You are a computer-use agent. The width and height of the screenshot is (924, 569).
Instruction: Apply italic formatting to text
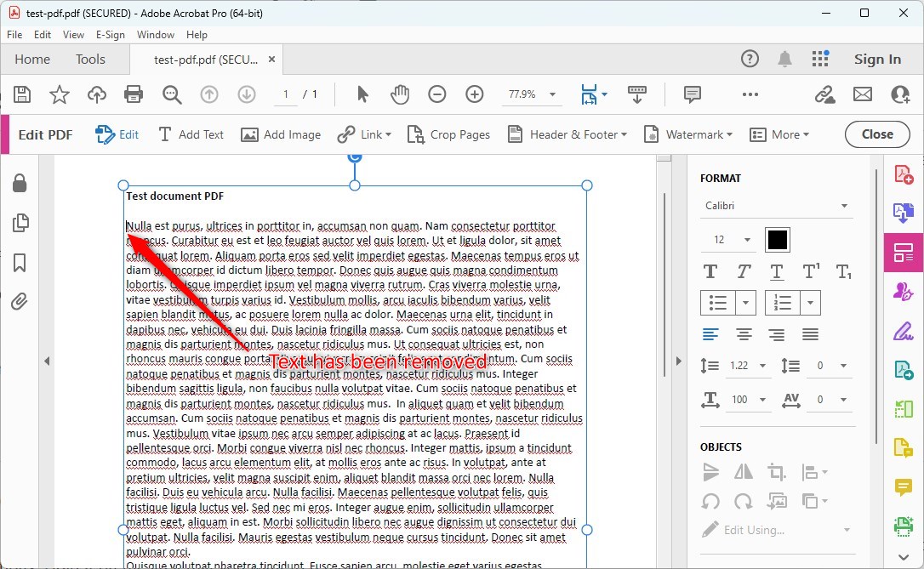tap(743, 270)
